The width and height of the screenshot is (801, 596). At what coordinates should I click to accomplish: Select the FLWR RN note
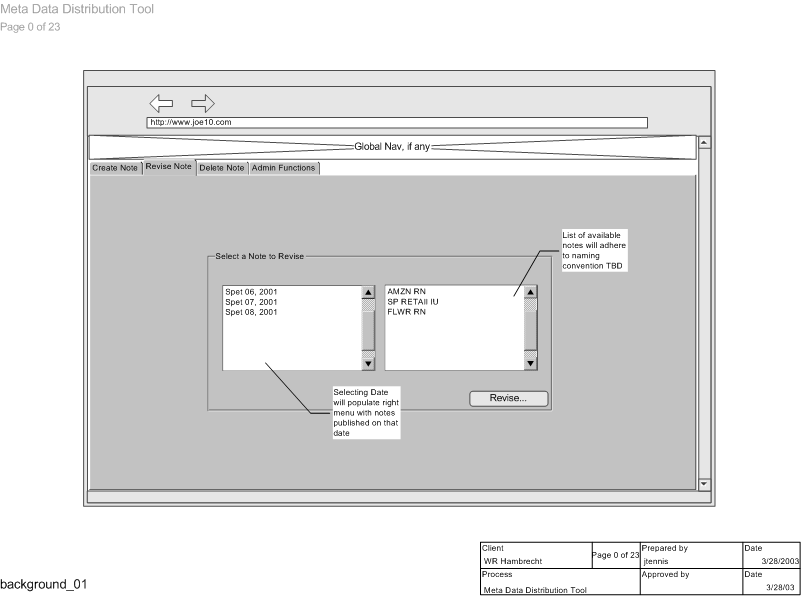(x=406, y=312)
